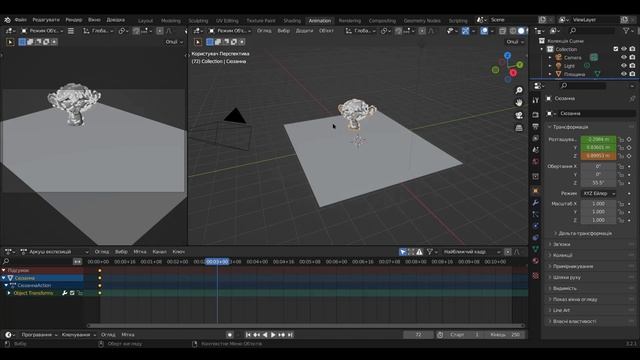Click the ViewLayer name field

point(595,20)
